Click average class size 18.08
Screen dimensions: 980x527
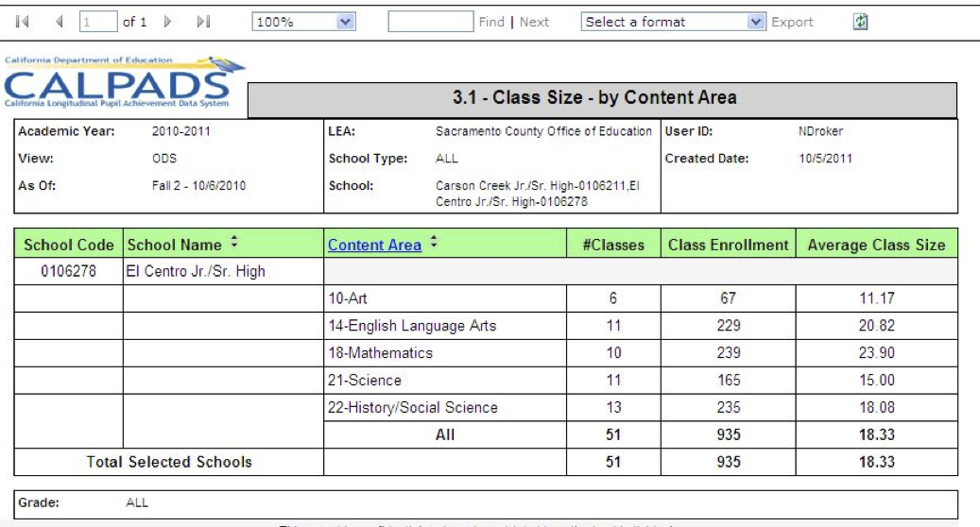tap(876, 408)
